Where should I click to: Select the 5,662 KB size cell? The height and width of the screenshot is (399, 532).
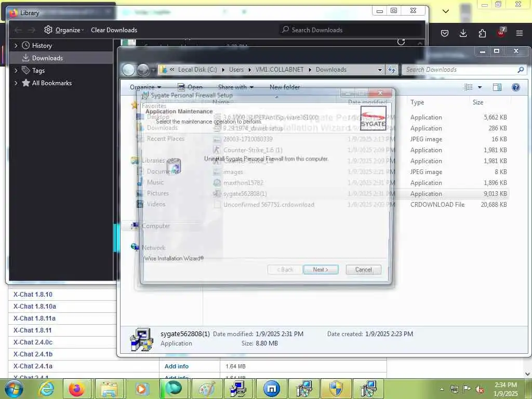coord(495,117)
